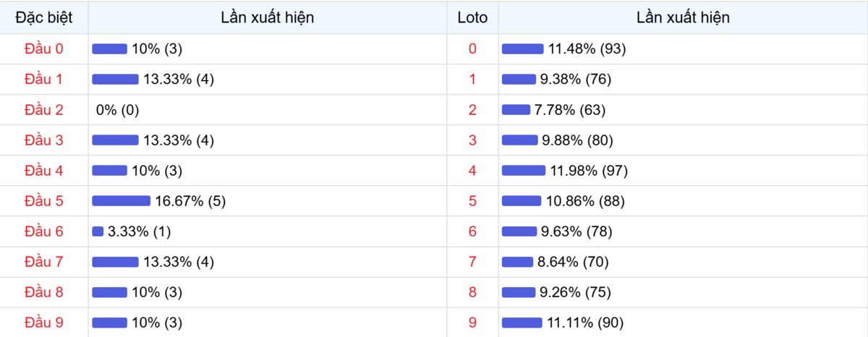Click the bar for Đầu 1

(115, 80)
